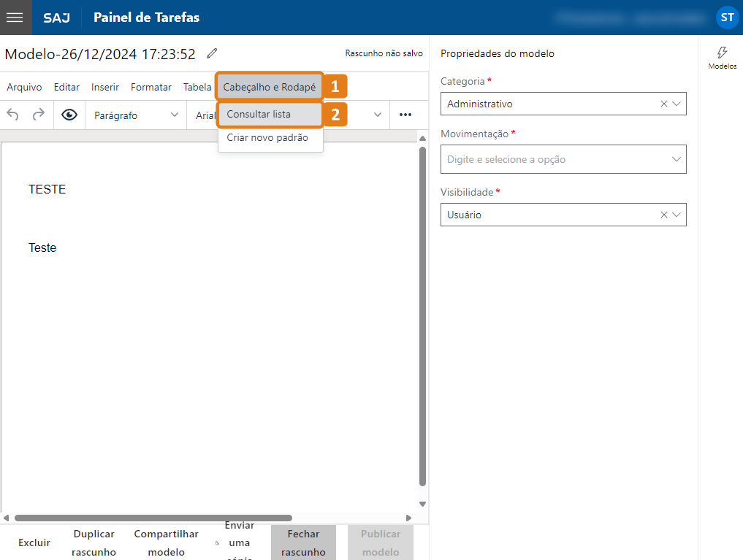Open the Modelos lightning panel
The image size is (743, 560).
(722, 58)
